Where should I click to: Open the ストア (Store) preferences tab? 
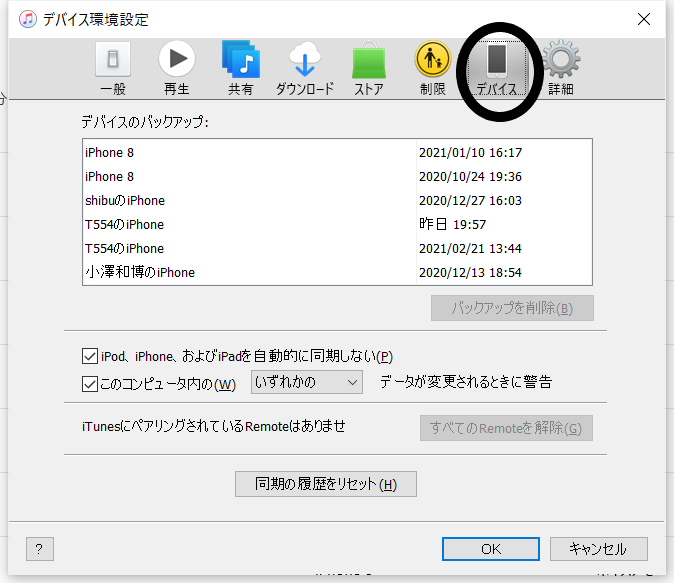(x=369, y=69)
